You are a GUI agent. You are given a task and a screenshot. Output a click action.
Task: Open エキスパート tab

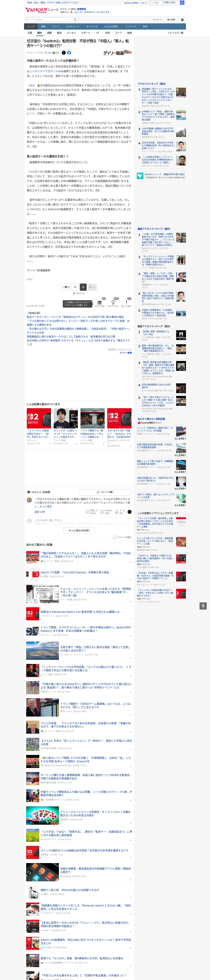coord(72,26)
